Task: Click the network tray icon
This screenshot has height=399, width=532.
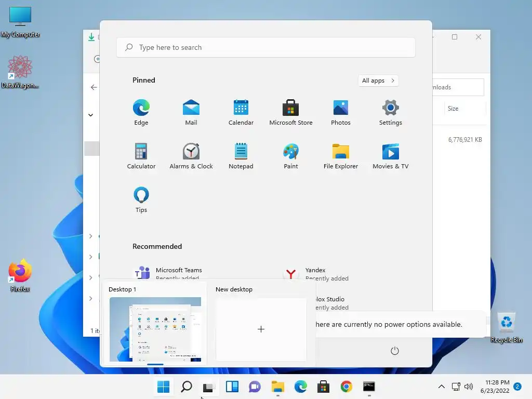Action: (x=456, y=387)
